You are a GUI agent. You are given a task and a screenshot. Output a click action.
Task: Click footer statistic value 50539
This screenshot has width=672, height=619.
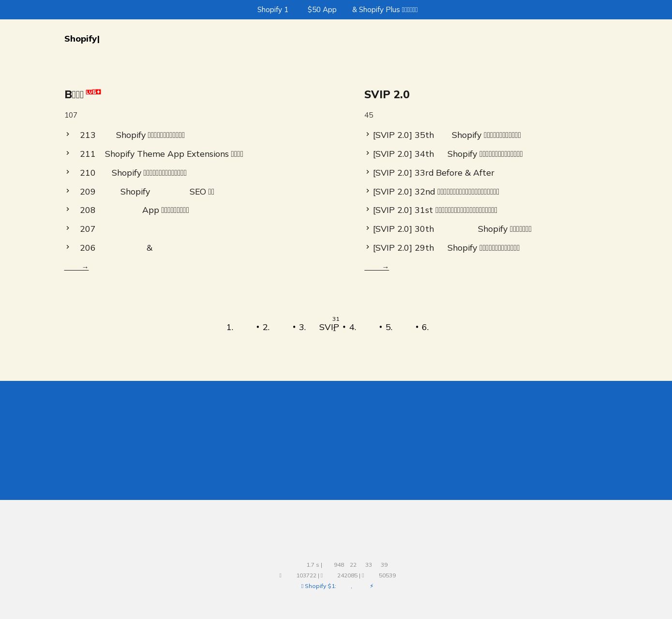[x=387, y=575]
